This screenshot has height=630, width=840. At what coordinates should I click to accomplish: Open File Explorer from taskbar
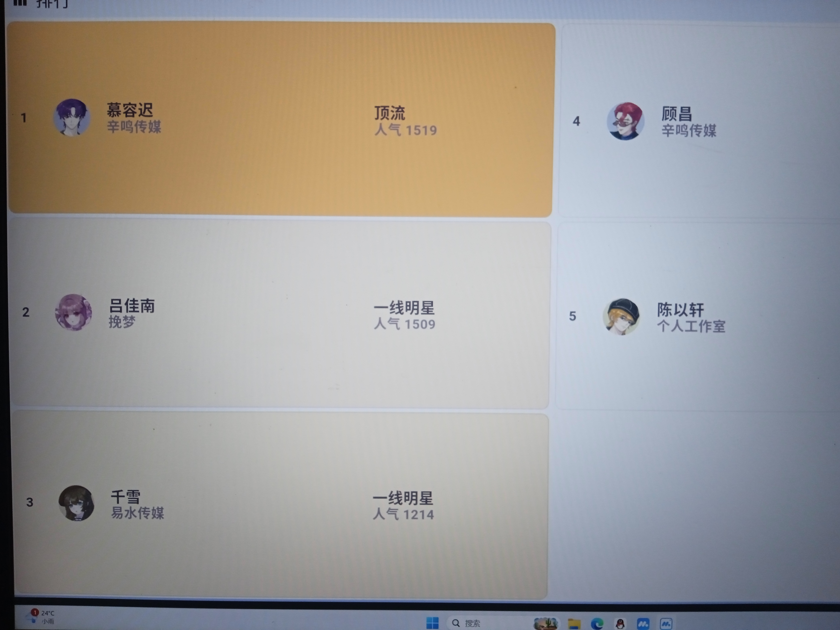[574, 623]
